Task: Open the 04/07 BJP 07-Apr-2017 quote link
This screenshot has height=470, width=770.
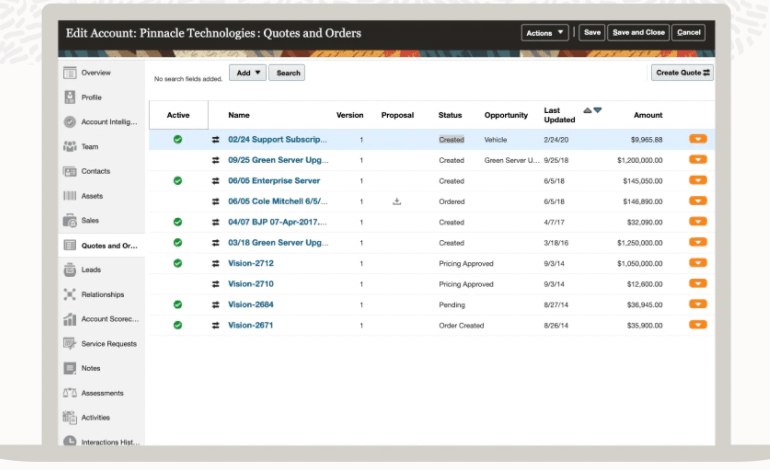Action: (277, 222)
